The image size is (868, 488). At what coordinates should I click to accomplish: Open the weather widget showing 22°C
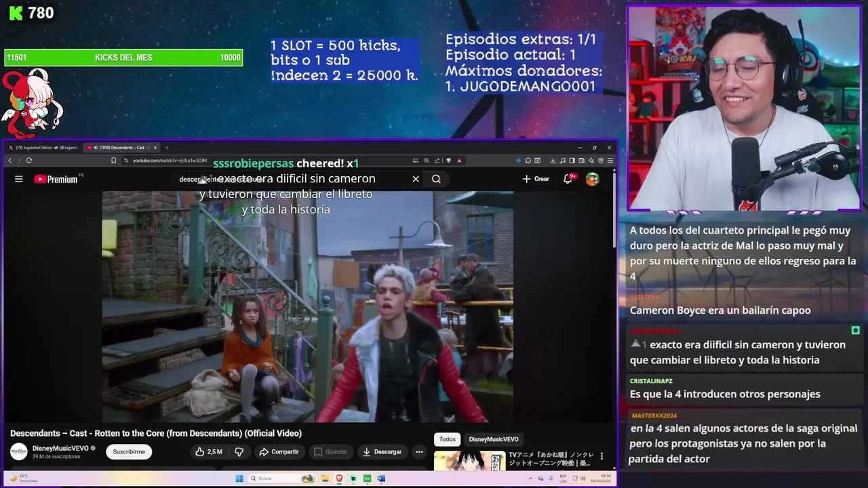(24, 479)
